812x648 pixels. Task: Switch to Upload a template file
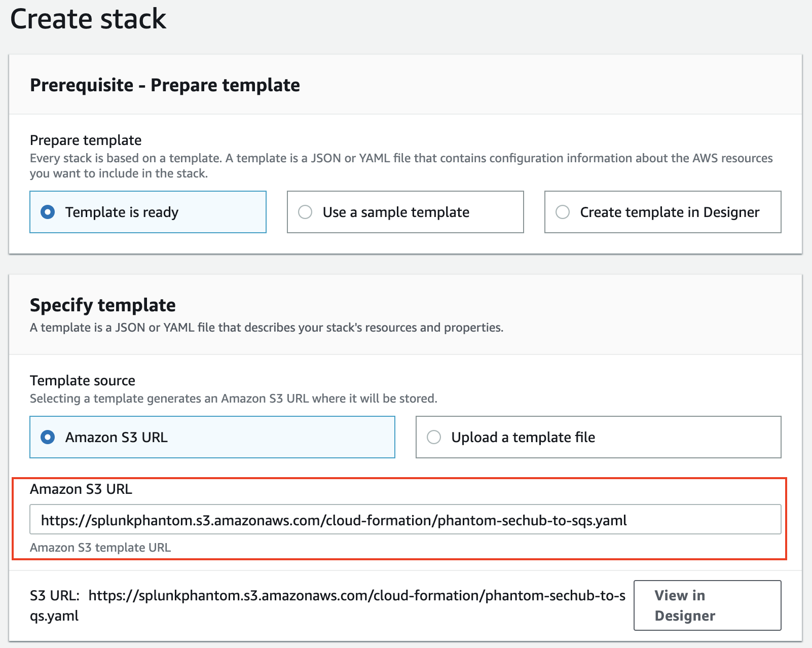434,437
